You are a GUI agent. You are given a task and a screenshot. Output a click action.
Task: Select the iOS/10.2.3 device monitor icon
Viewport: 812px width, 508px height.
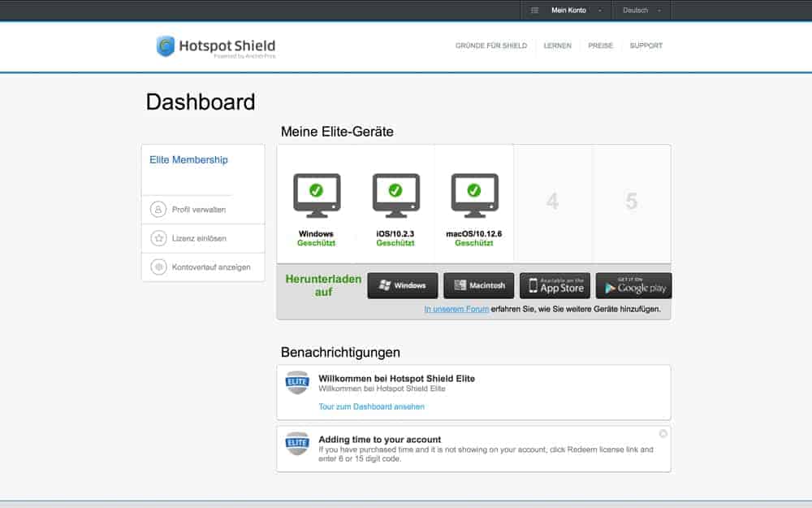395,195
